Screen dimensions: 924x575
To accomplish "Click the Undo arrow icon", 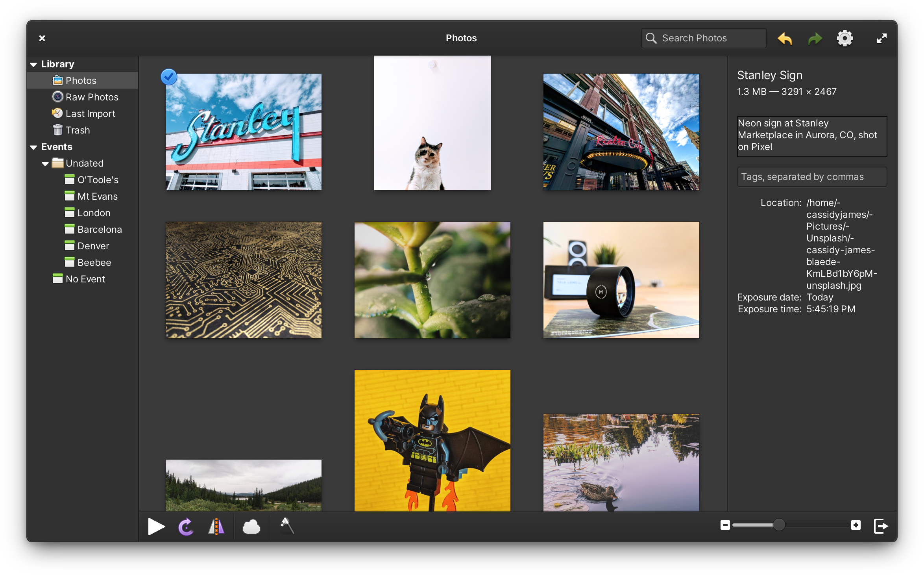I will pyautogui.click(x=784, y=38).
